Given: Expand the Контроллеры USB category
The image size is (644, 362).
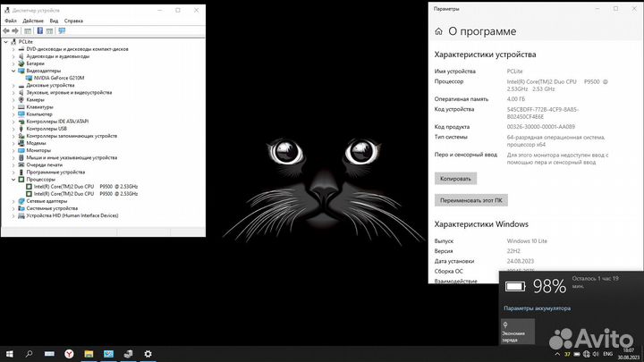Looking at the screenshot, I should pyautogui.click(x=13, y=128).
